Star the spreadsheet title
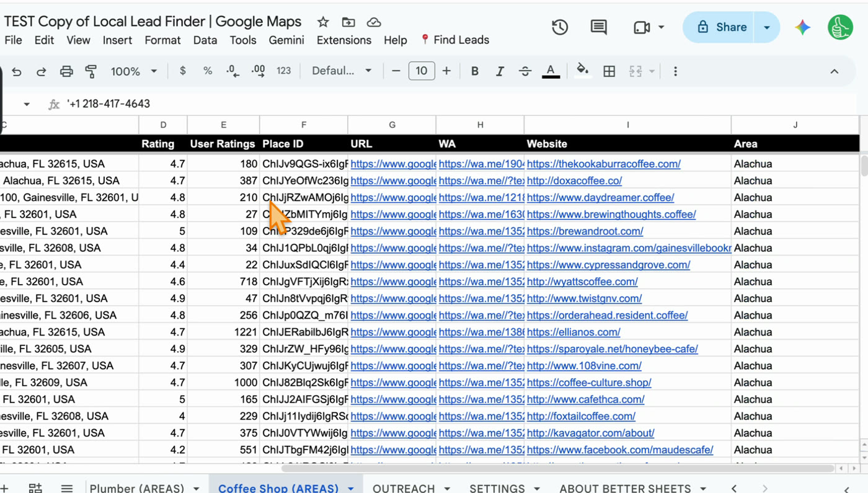868x493 pixels. click(x=323, y=22)
